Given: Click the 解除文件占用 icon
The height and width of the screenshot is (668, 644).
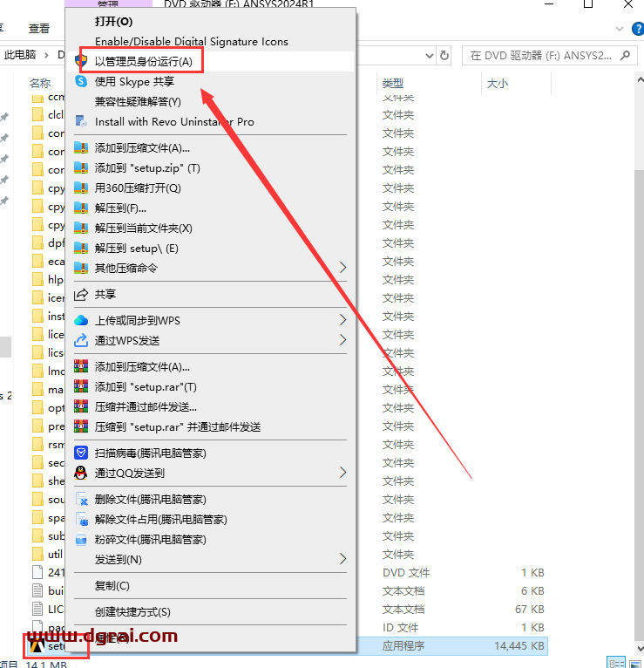Looking at the screenshot, I should (82, 520).
